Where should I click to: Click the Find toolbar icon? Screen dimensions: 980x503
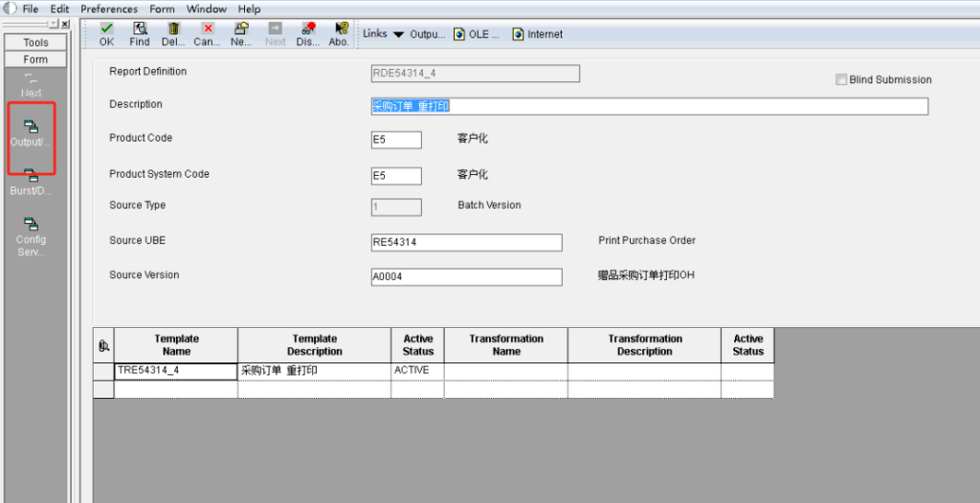(140, 29)
